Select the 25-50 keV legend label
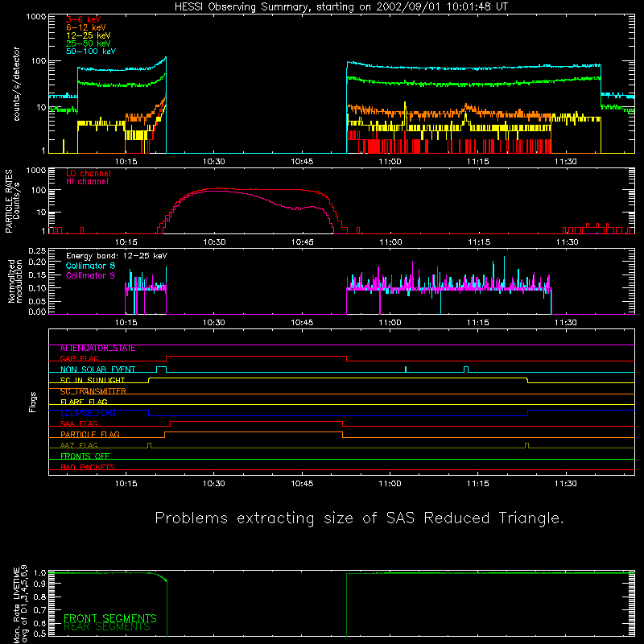The width and height of the screenshot is (644, 644). pos(89,43)
